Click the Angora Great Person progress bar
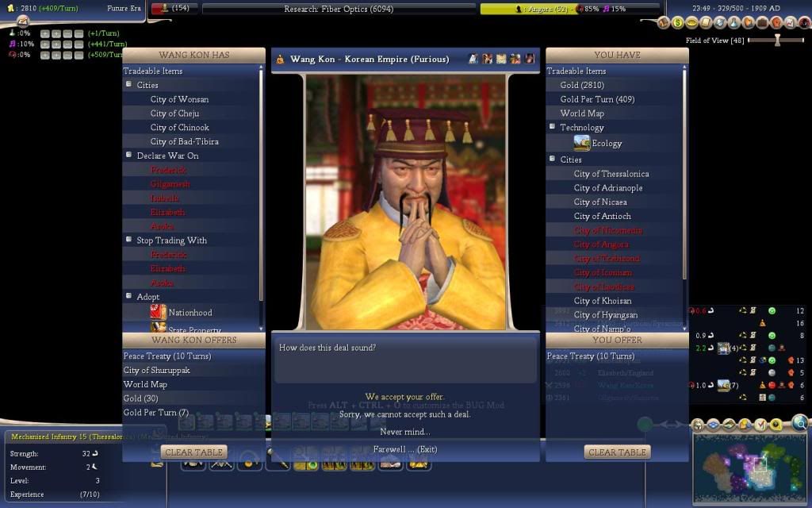 point(570,9)
